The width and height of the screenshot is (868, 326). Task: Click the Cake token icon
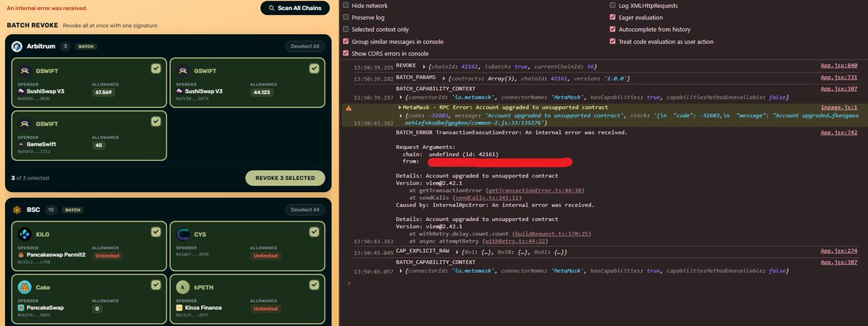pyautogui.click(x=24, y=287)
